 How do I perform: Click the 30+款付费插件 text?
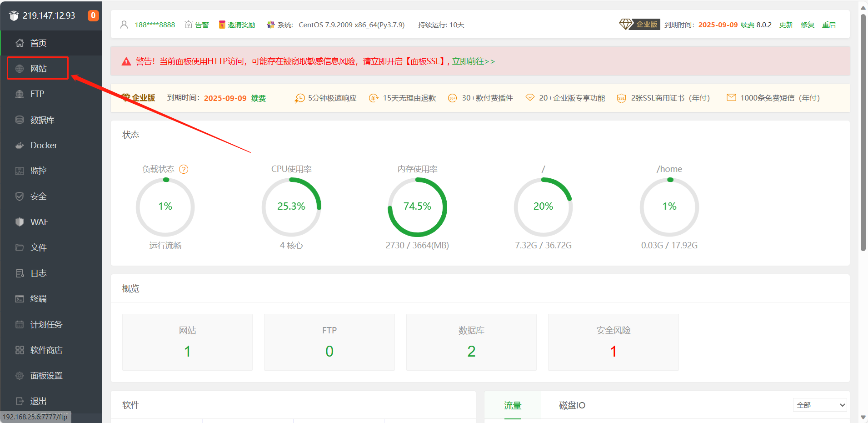coord(487,98)
